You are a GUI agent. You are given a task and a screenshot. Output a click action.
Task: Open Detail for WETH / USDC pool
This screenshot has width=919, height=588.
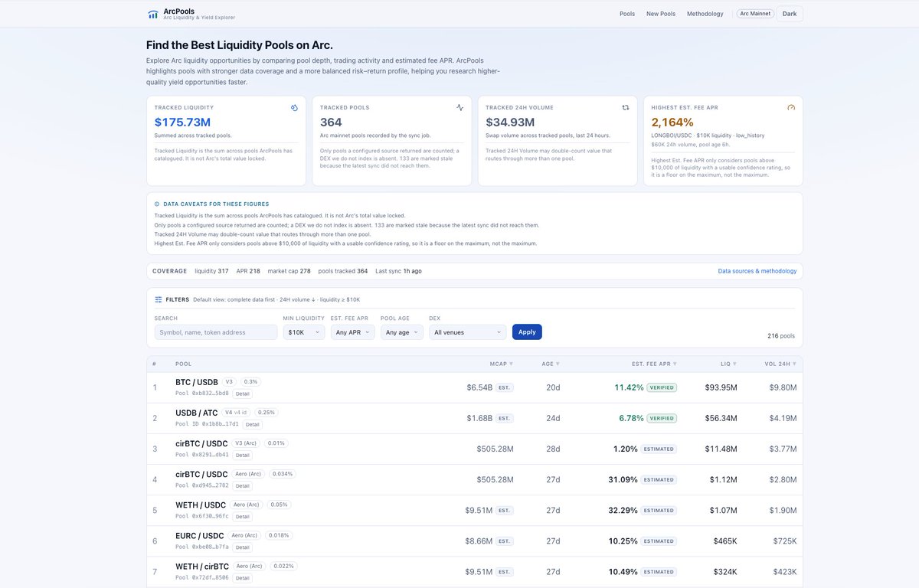pos(242,516)
